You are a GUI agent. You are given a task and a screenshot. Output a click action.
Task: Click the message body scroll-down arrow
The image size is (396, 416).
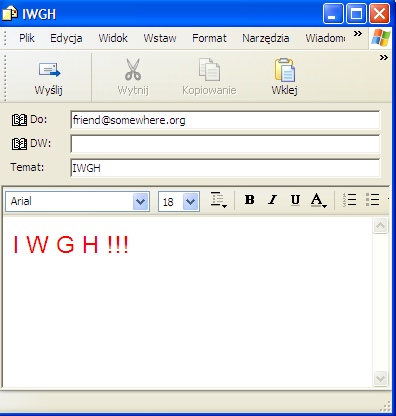point(380,378)
